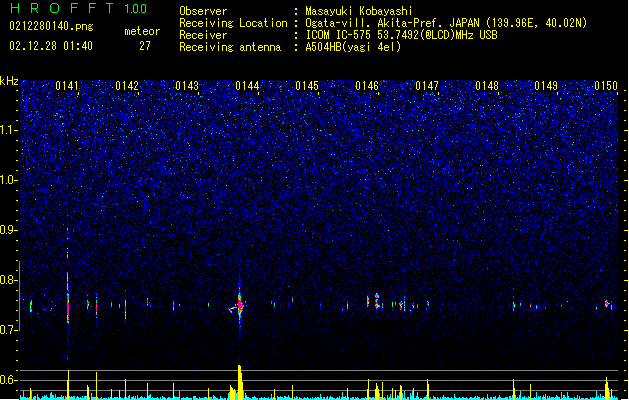Click the 0145 time marker

307,86
